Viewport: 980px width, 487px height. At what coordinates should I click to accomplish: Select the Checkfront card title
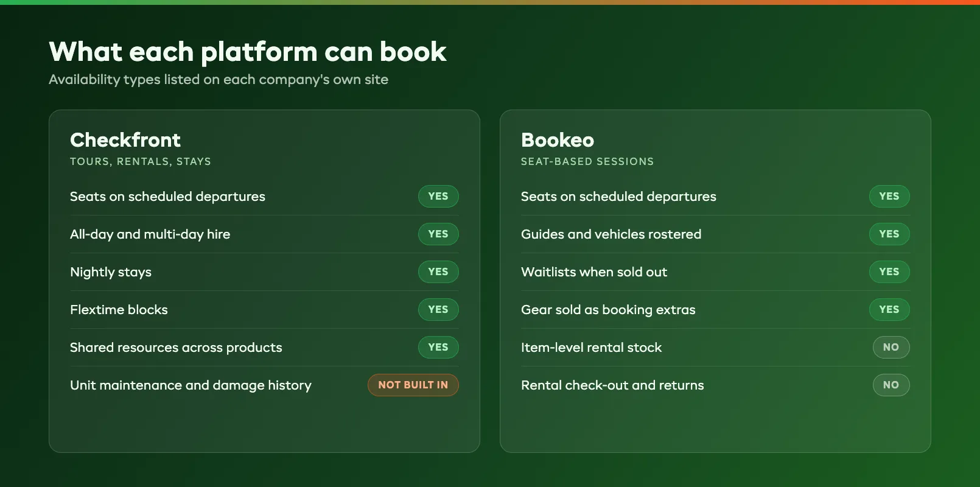pos(125,140)
